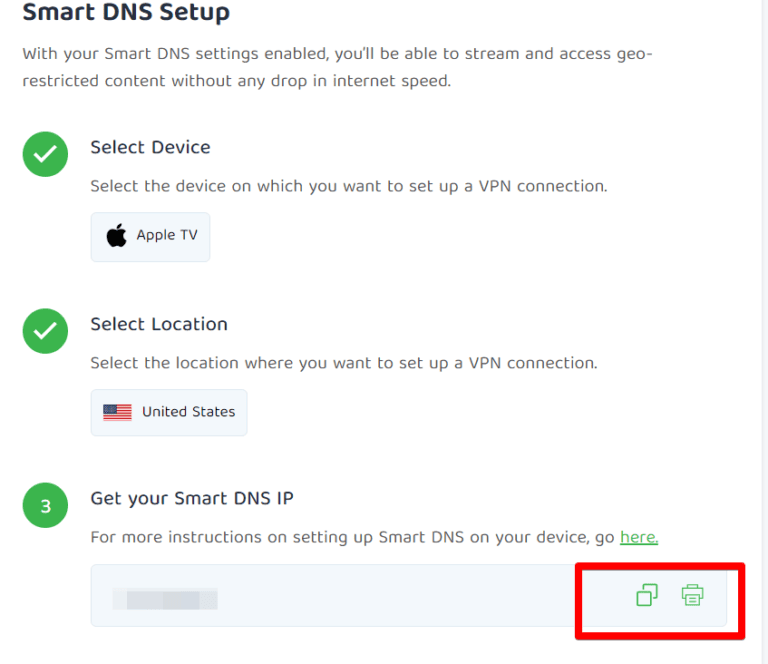Click the Apple logo icon
The image size is (768, 664).
[117, 236]
